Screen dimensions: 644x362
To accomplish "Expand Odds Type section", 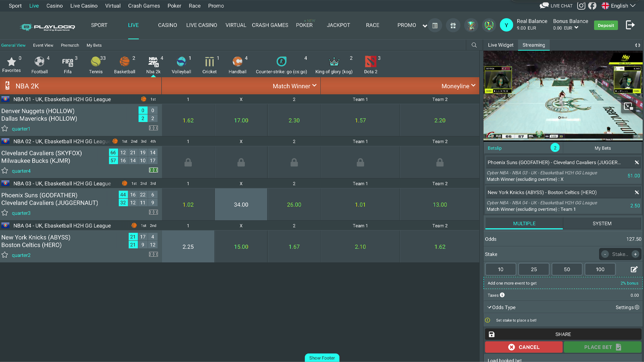I will coord(501,307).
